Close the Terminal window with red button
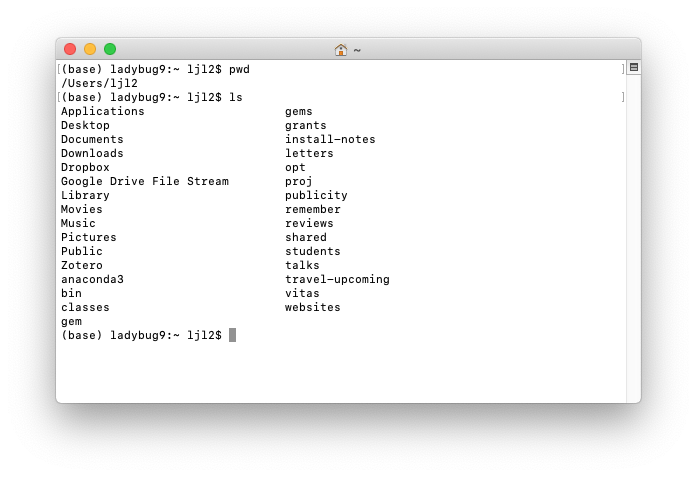 [70, 49]
